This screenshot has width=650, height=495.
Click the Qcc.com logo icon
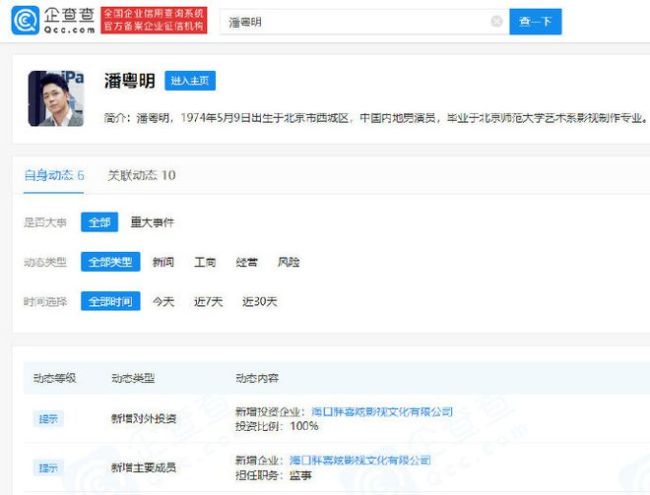pos(26,20)
